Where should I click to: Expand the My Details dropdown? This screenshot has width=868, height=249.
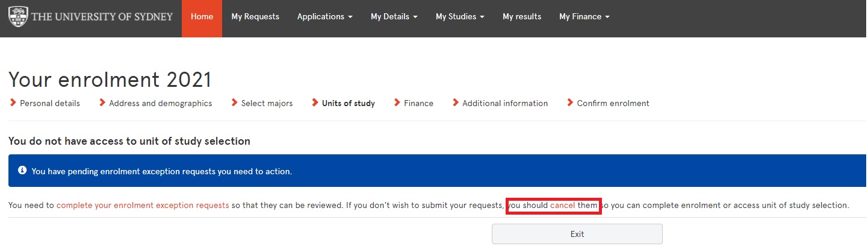click(x=394, y=17)
